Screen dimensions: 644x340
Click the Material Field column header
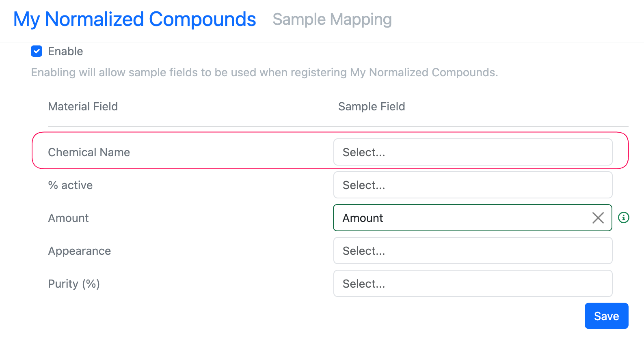coord(83,106)
